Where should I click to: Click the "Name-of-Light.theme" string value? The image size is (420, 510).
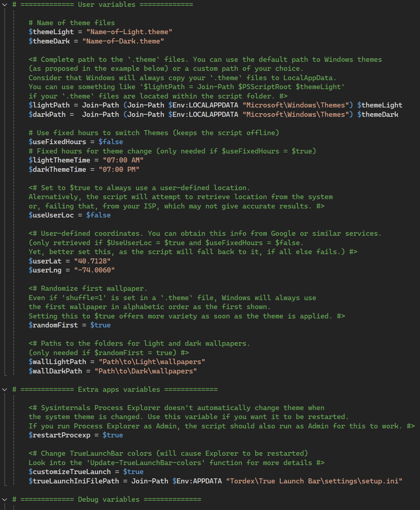129,32
